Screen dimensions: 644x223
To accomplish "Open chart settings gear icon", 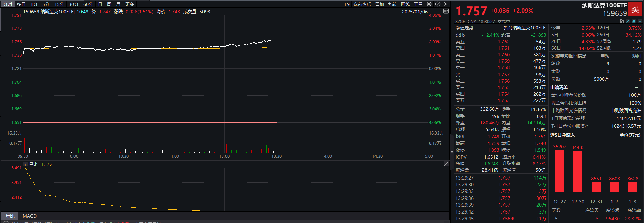I will tap(429, 4).
